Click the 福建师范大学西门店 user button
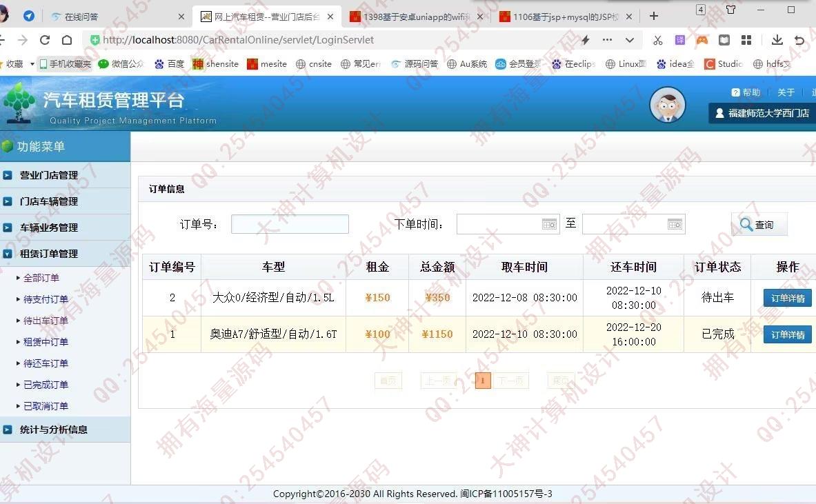Viewport: 816px width, 504px height. tap(762, 113)
